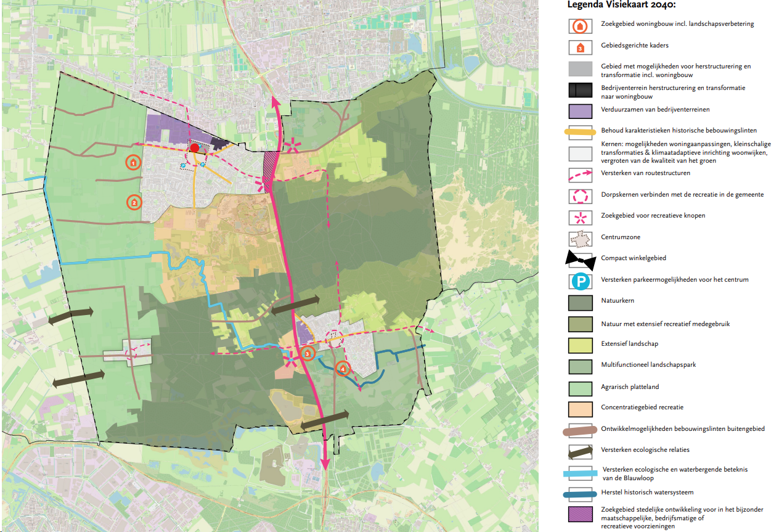The height and width of the screenshot is (532, 779).
Task: Select 'Ontwikkelmogelijkheden bebouwingslinten buitengebied' text
Action: [683, 429]
